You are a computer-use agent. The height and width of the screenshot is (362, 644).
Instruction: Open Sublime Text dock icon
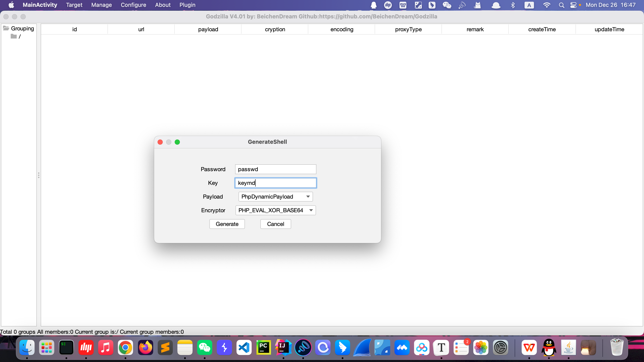click(x=165, y=347)
